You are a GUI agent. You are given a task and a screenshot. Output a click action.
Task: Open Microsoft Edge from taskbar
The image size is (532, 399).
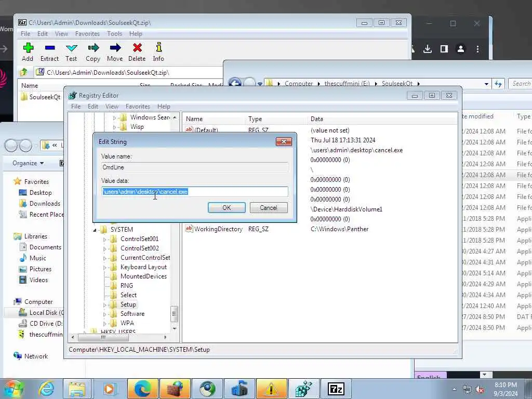pyautogui.click(x=142, y=389)
